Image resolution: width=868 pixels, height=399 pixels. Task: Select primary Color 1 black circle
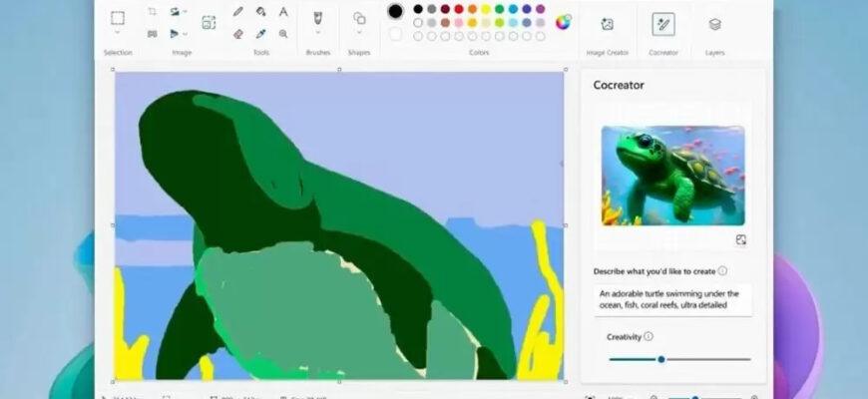pyautogui.click(x=395, y=11)
